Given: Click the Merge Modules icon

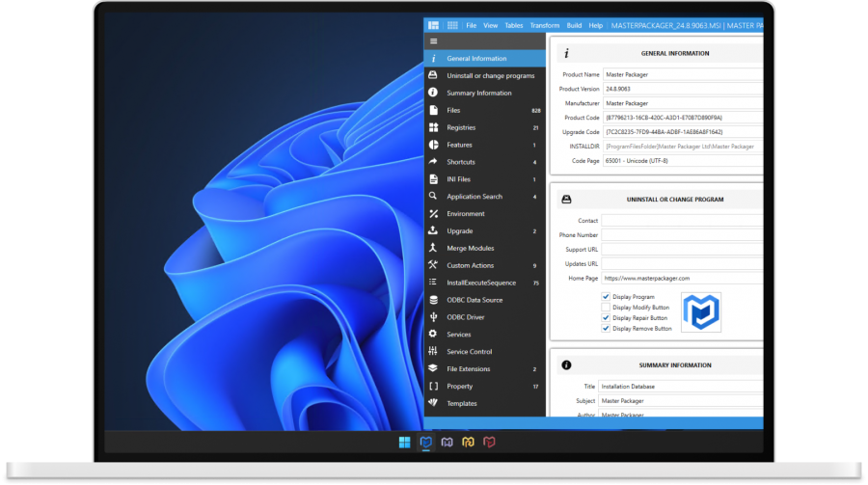Looking at the screenshot, I should point(433,248).
